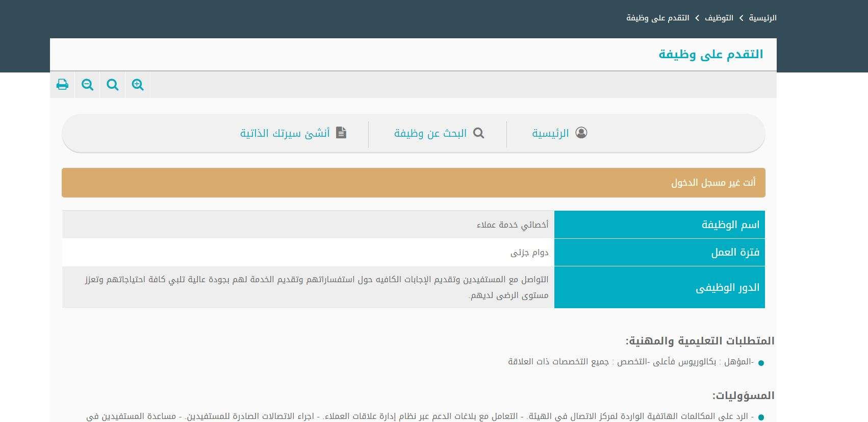Click the document icon beside أنشئ سيرتك الذاتية
Viewport: 868px width, 422px height.
(x=341, y=133)
